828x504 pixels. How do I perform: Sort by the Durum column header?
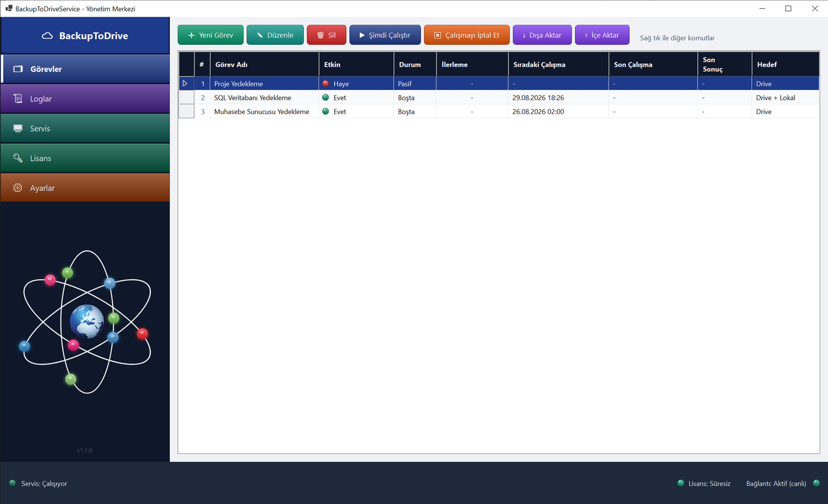pyautogui.click(x=415, y=64)
